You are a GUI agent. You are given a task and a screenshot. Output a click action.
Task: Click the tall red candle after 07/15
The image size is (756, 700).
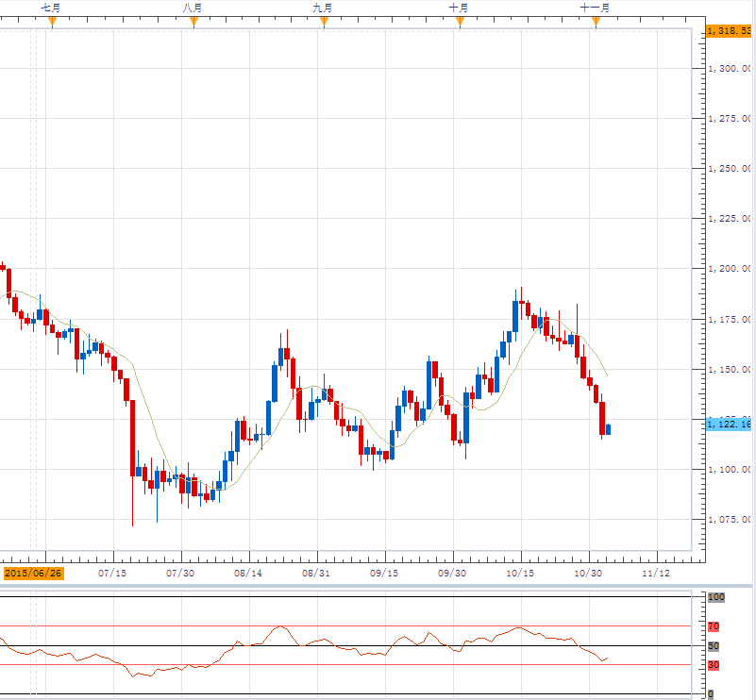[132, 439]
